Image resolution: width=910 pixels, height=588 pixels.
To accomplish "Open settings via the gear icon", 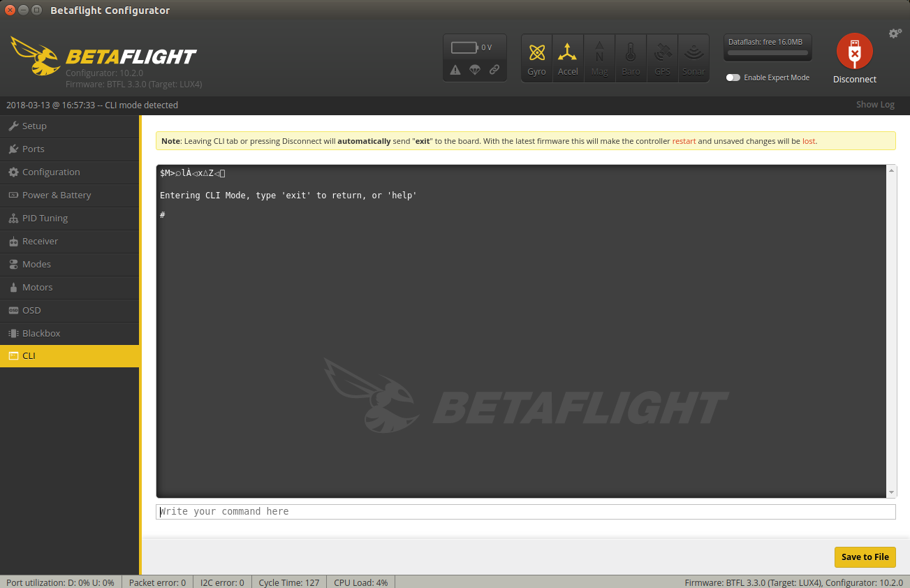I will tap(895, 34).
